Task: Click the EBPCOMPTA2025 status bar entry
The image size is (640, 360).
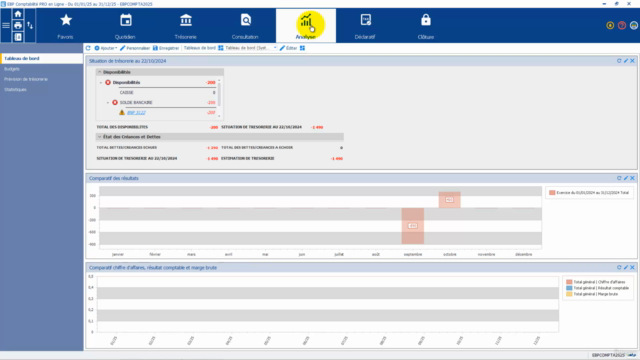Action: pos(608,355)
